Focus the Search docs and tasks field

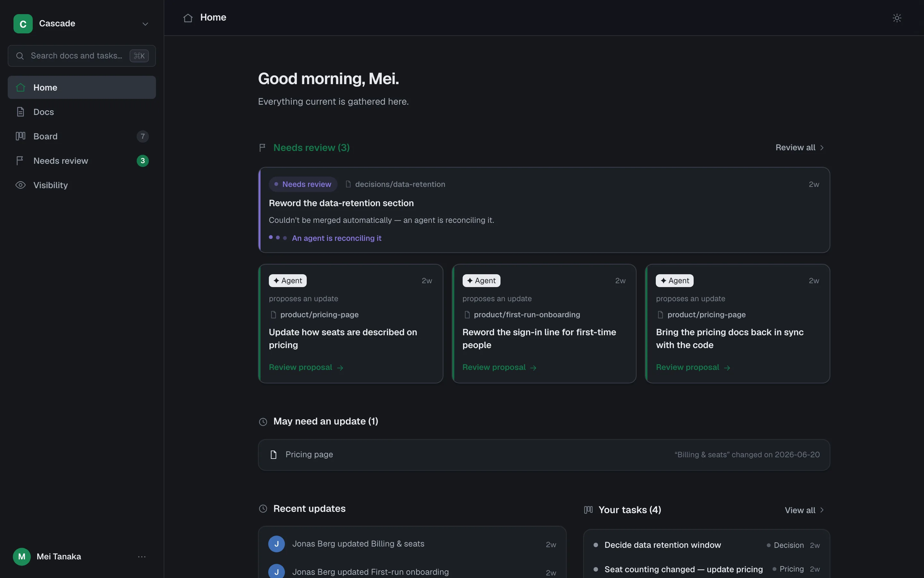coord(82,56)
